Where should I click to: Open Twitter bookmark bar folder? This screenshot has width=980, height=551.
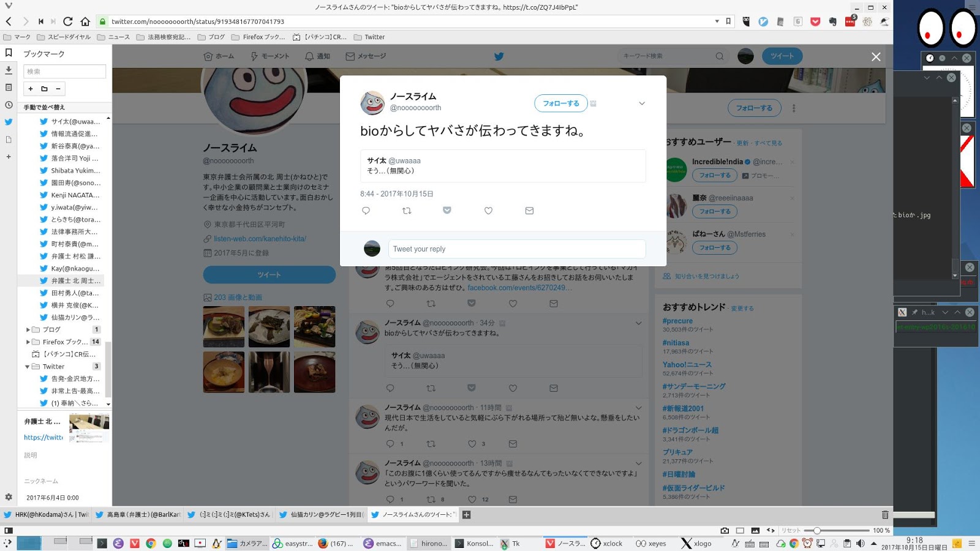(x=369, y=37)
